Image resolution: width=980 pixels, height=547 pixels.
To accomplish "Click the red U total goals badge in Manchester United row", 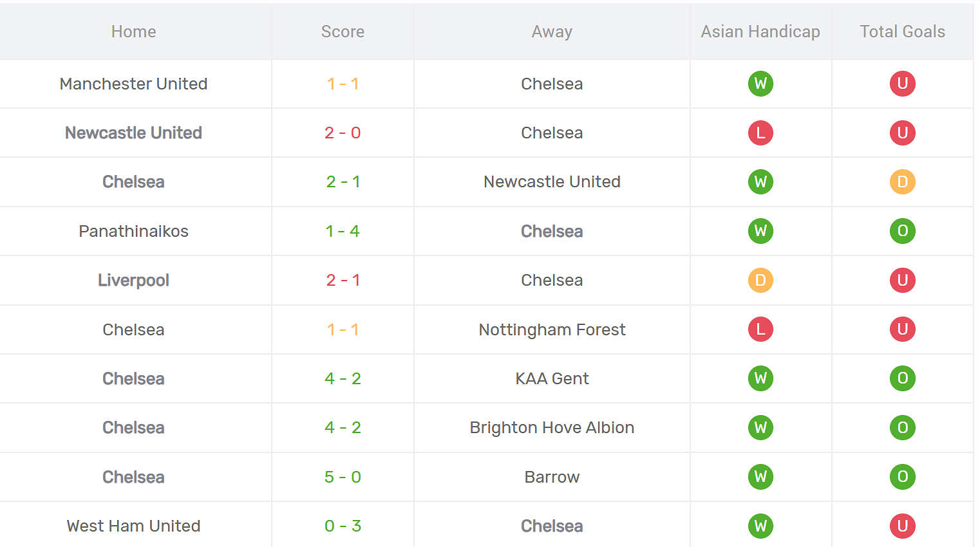I will point(902,84).
